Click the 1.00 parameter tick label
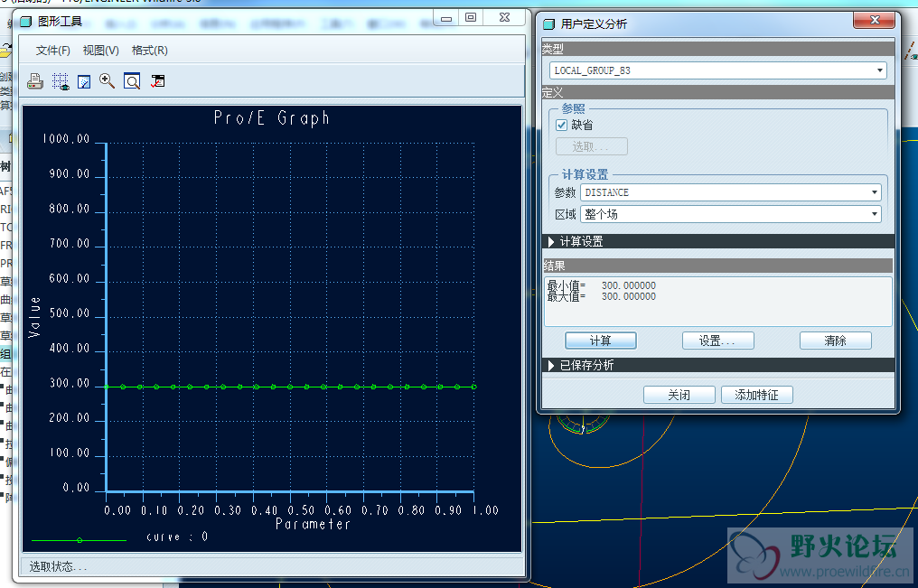Viewport: 918px width, 588px height. click(x=485, y=510)
